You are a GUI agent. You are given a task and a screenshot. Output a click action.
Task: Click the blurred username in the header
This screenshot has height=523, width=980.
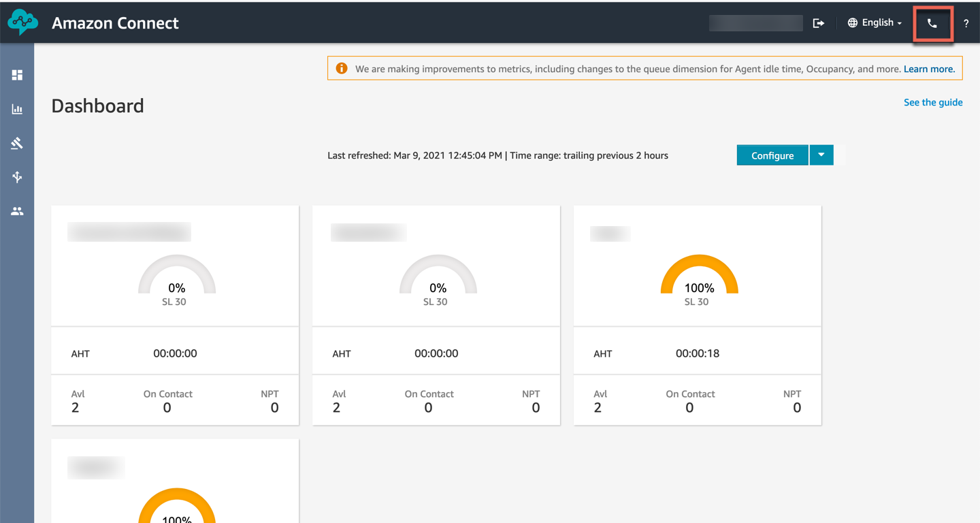(755, 23)
